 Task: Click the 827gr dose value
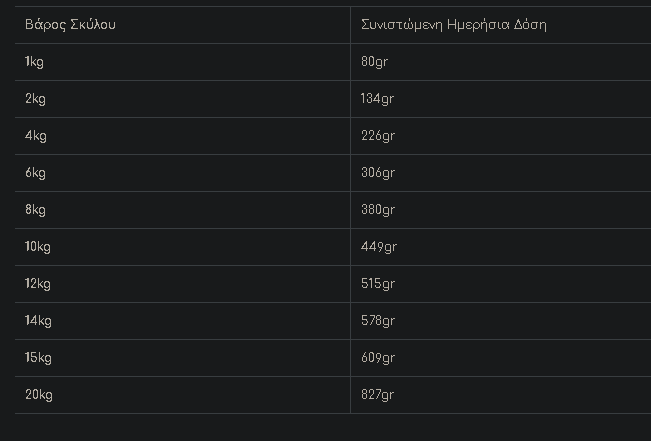[x=378, y=395]
